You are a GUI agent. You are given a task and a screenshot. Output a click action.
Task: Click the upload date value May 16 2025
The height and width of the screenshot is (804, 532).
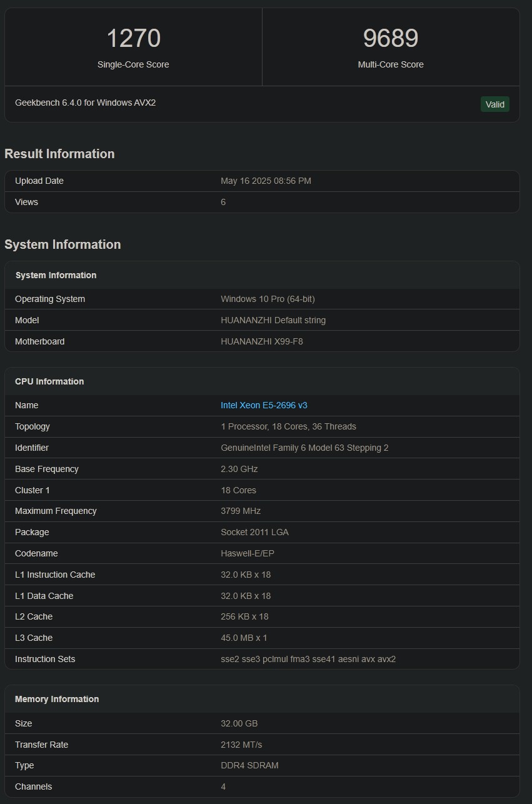(x=266, y=181)
